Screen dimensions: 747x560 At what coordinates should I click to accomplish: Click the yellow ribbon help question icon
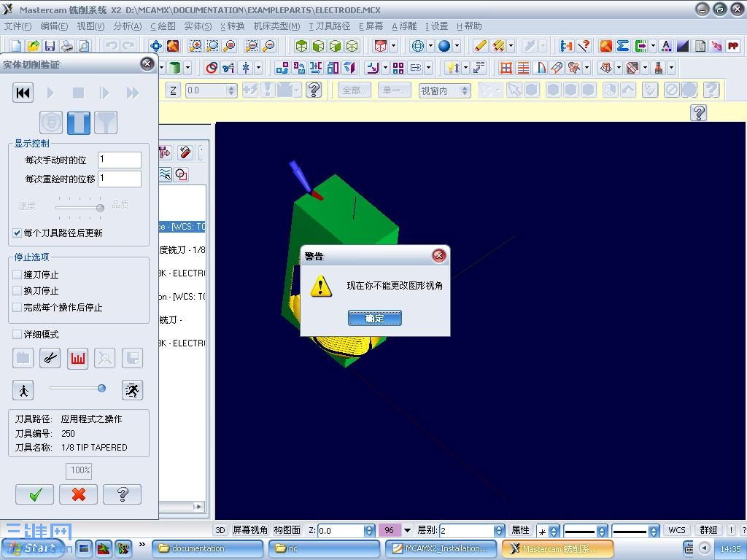(x=698, y=113)
